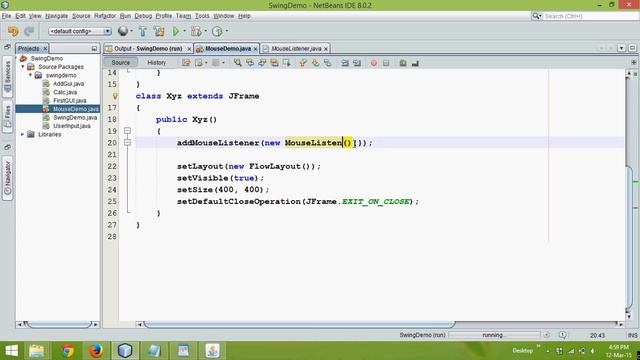Open the Tools menu
Image resolution: width=640 pixels, height=360 pixels.
point(202,16)
